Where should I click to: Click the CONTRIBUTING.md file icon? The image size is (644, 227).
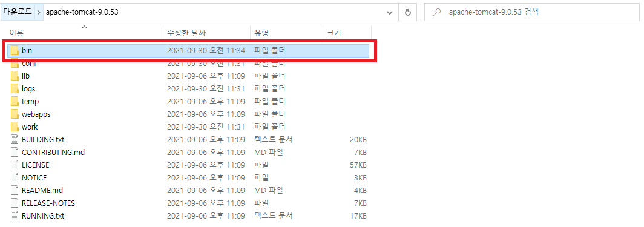pyautogui.click(x=15, y=153)
